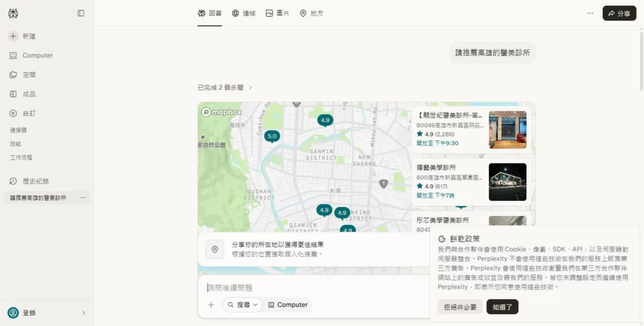The height and width of the screenshot is (326, 644).
Task: Click the plus attach icon in input box
Action: (x=211, y=305)
